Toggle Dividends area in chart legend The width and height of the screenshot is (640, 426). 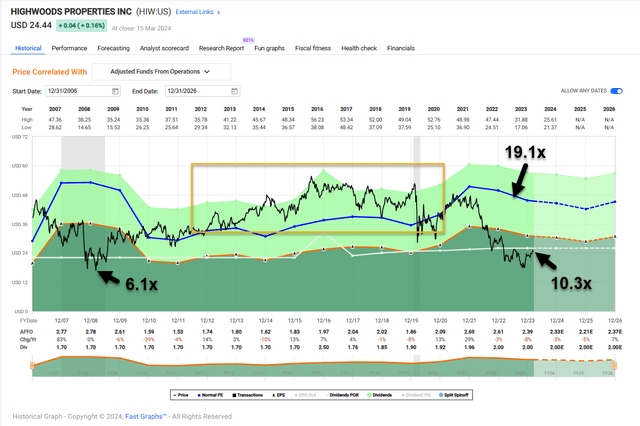[x=380, y=395]
